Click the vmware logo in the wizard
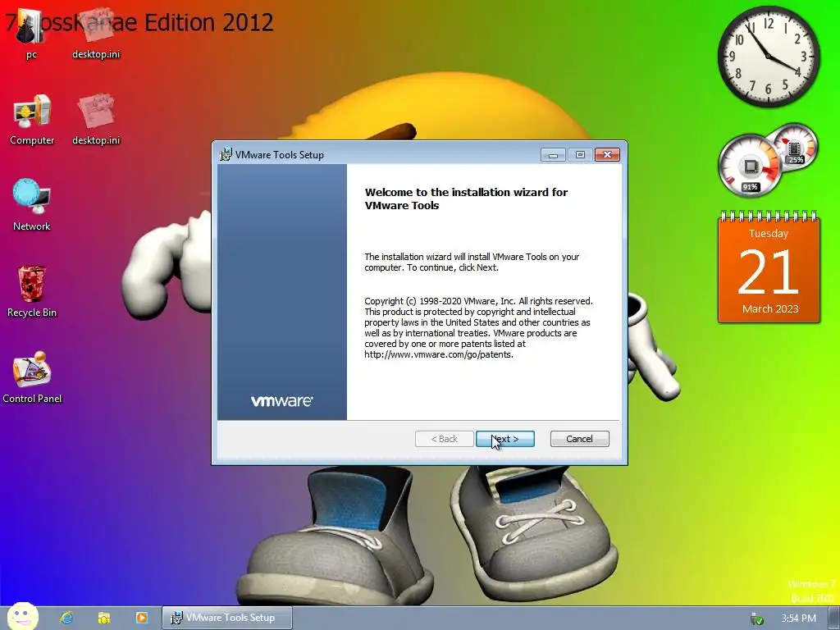840x630 pixels. (282, 400)
